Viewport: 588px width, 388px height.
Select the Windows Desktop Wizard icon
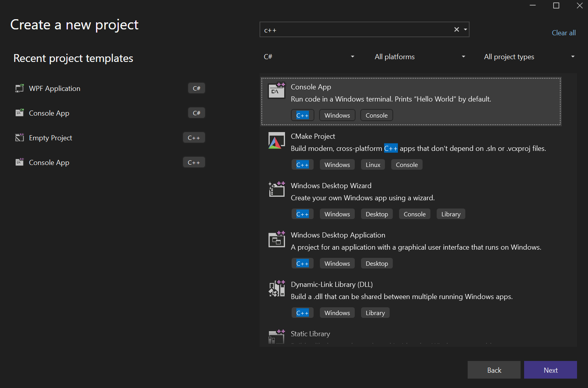pyautogui.click(x=276, y=189)
